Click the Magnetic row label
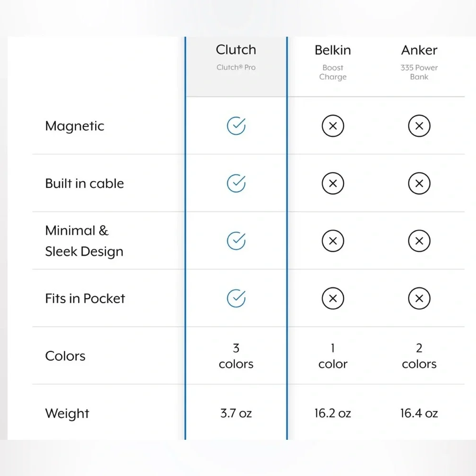Viewport: 476px width, 476px height. pos(74,126)
